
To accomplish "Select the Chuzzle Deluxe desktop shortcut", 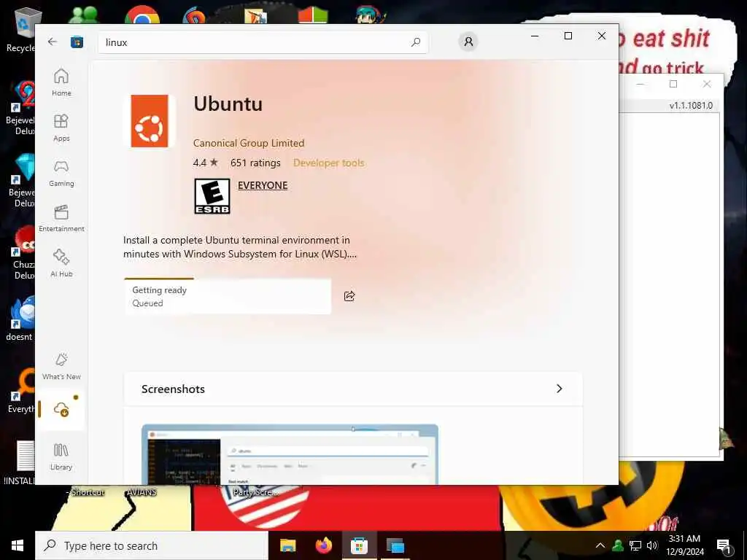I will coord(22,252).
